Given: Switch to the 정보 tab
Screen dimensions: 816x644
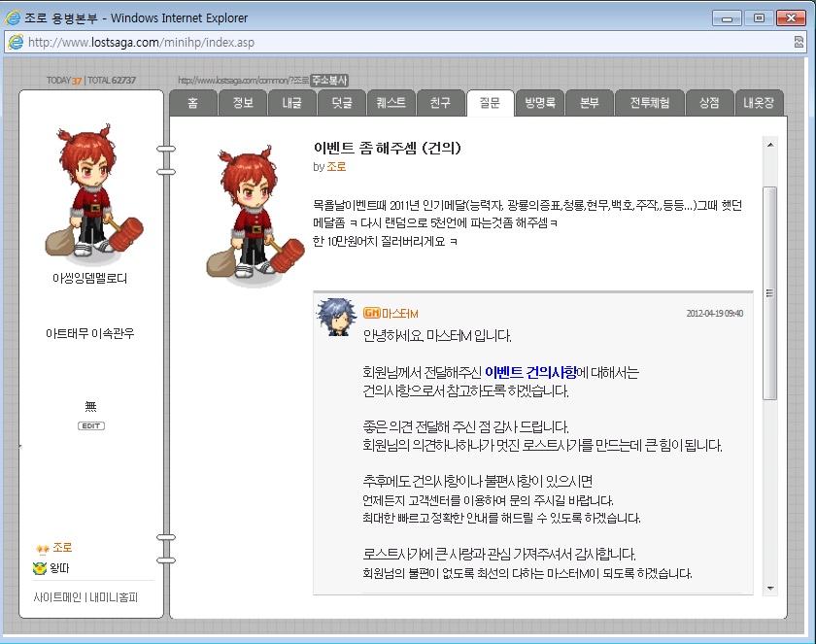Looking at the screenshot, I should (x=243, y=103).
